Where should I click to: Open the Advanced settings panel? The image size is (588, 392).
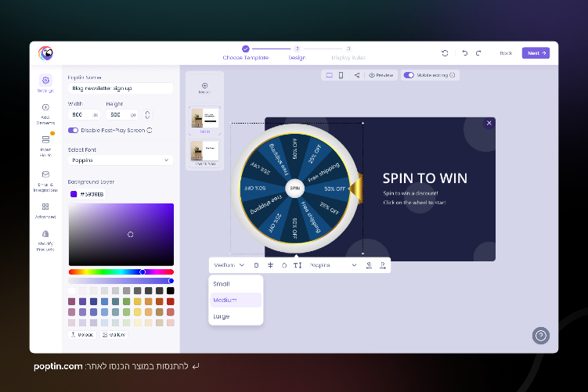pos(45,210)
